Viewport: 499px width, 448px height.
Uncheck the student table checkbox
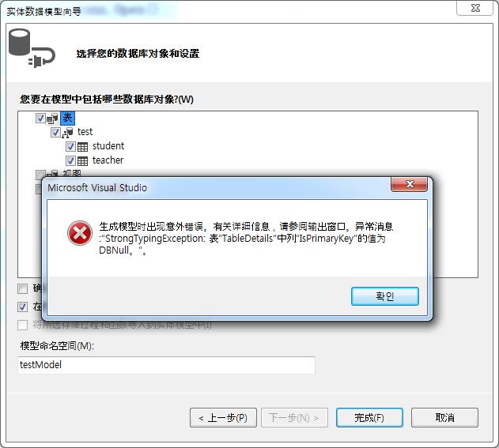(x=70, y=147)
